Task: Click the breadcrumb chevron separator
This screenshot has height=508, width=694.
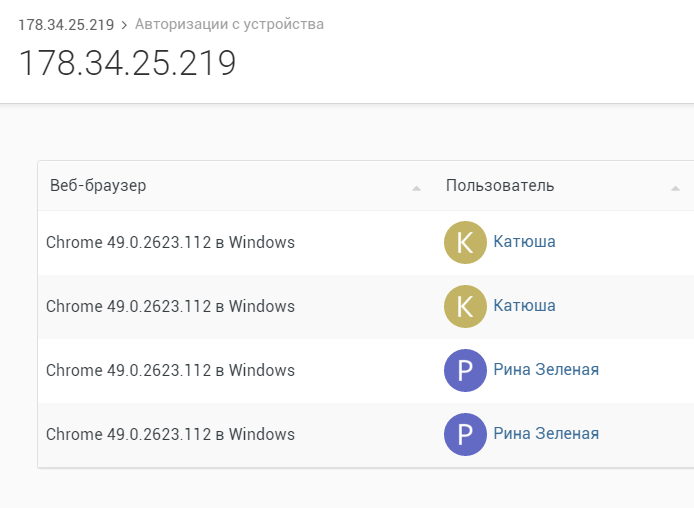Action: tap(124, 25)
